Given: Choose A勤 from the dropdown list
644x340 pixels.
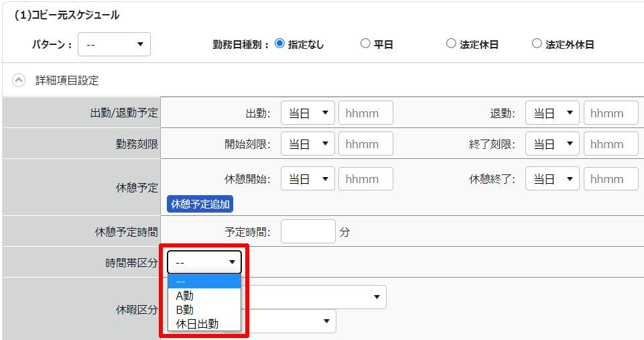Looking at the screenshot, I should 204,296.
